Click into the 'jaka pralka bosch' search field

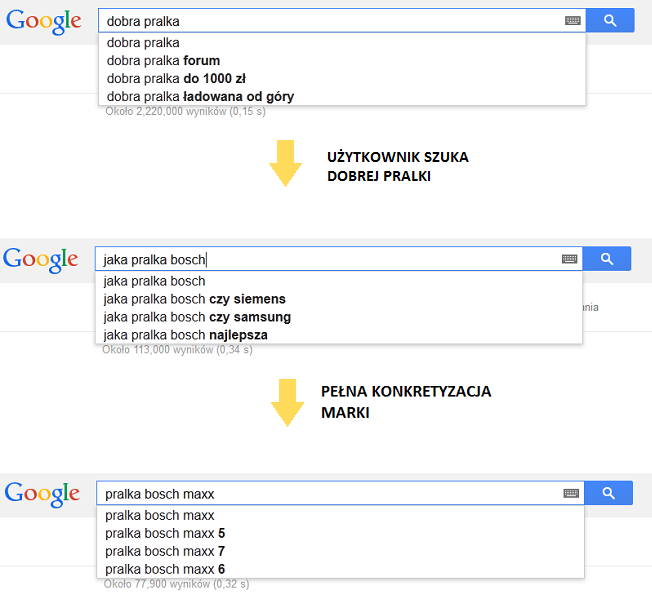click(328, 259)
